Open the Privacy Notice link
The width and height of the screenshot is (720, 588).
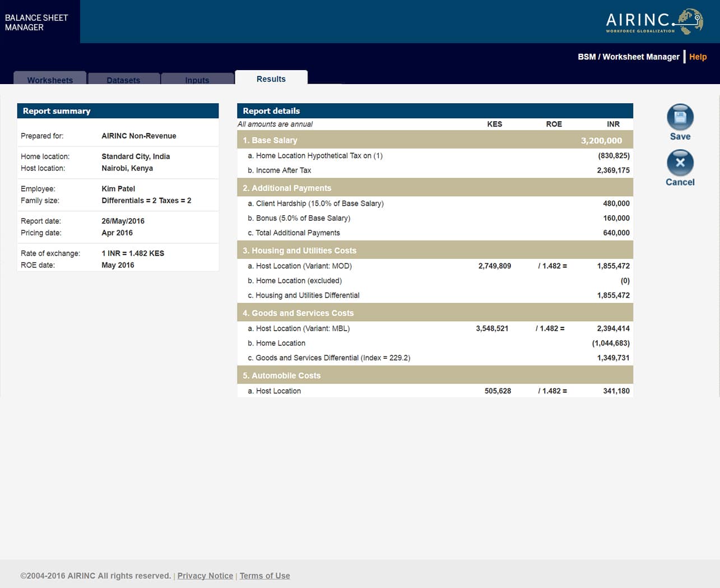click(205, 576)
